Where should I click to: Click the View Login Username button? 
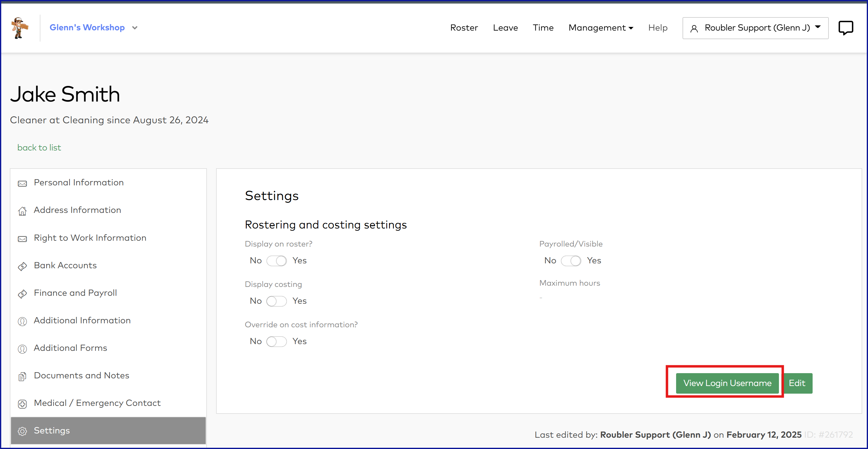pos(727,383)
